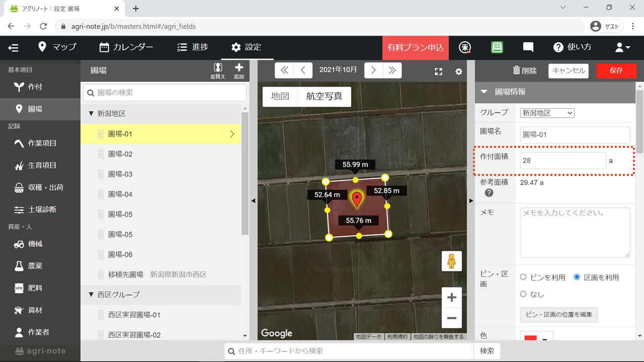
Task: Switch map to 航空写真 view
Action: (324, 97)
